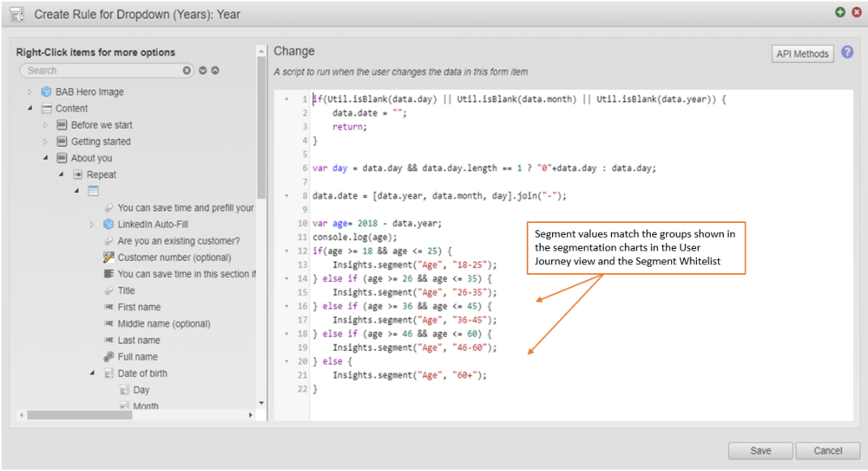
Task: Click the help question mark icon
Action: tap(847, 54)
